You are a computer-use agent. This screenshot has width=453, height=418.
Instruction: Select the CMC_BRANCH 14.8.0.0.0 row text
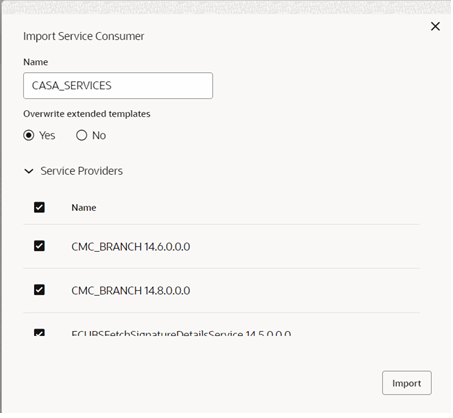coord(131,290)
